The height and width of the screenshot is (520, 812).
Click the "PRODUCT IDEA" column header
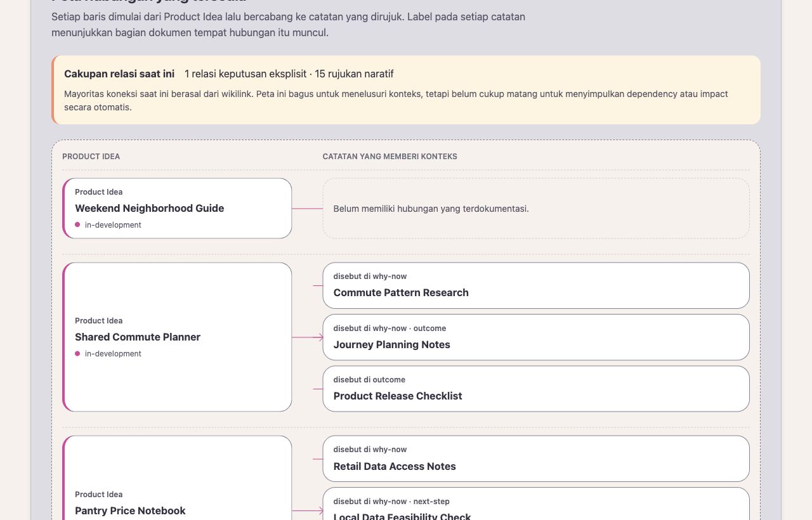click(91, 157)
